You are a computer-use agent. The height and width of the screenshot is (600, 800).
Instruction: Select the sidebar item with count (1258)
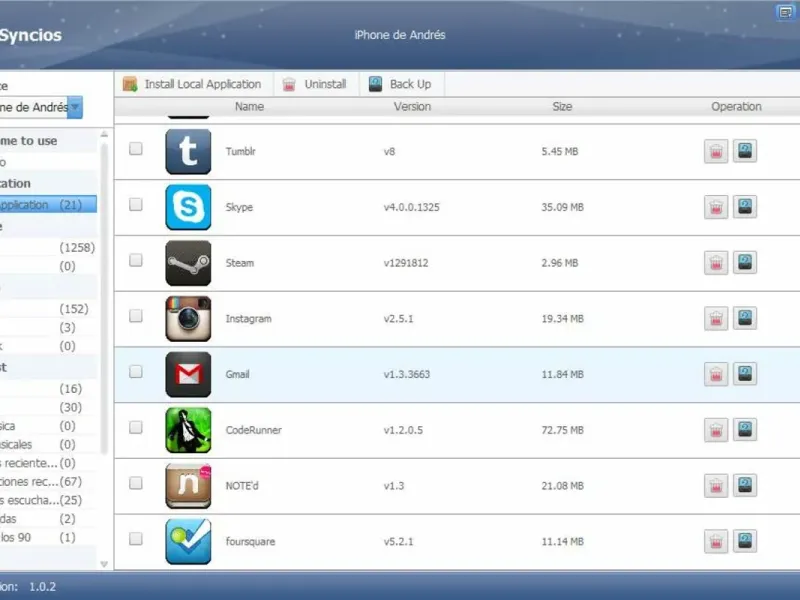coord(48,248)
